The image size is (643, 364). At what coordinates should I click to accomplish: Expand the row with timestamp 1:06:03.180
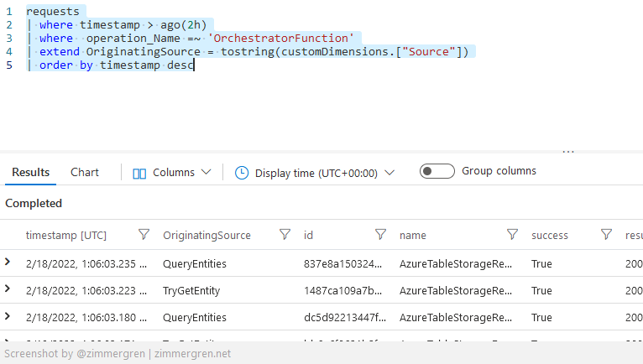coord(8,316)
